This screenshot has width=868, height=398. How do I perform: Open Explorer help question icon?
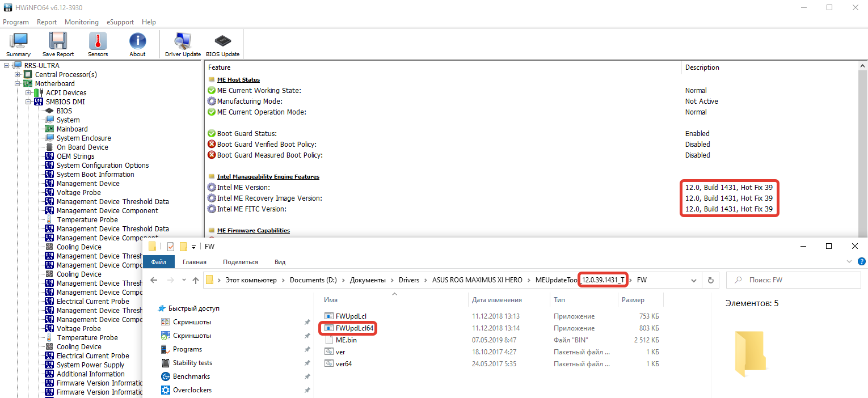tap(861, 261)
